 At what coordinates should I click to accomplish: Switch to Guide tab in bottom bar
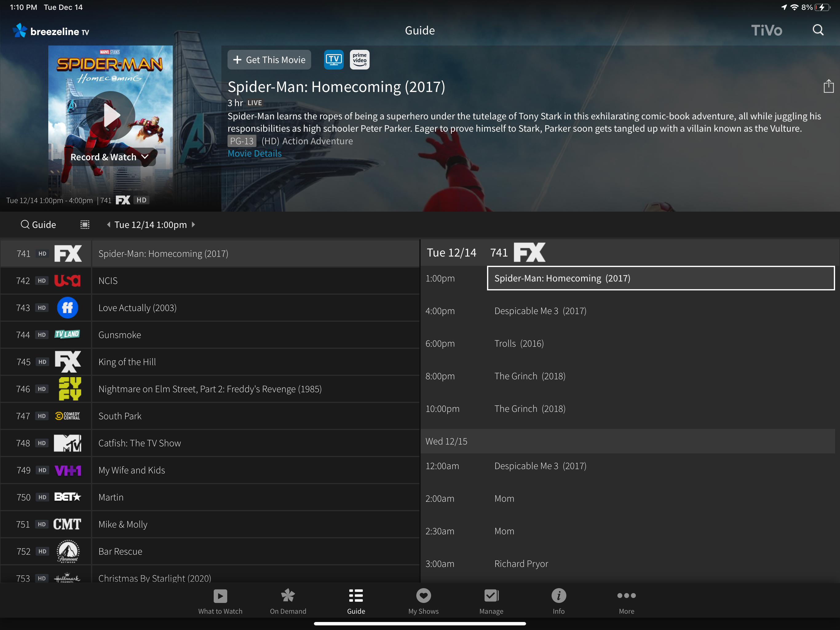(x=356, y=601)
